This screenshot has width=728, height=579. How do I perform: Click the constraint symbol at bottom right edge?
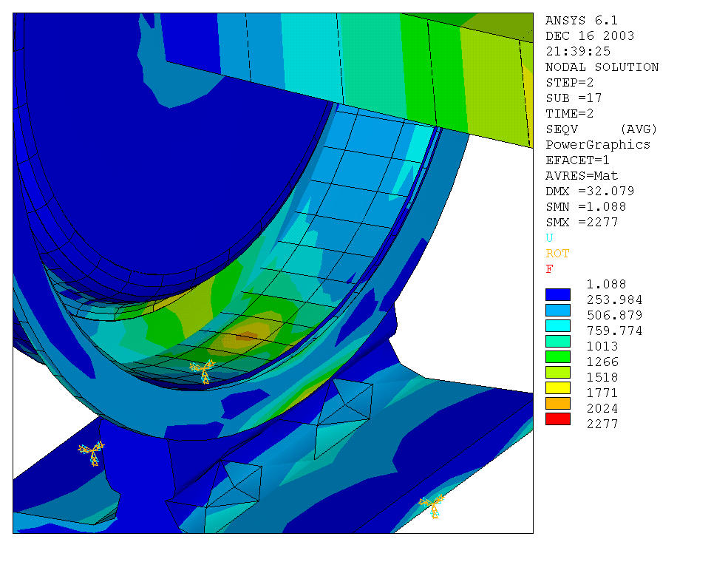tap(432, 506)
